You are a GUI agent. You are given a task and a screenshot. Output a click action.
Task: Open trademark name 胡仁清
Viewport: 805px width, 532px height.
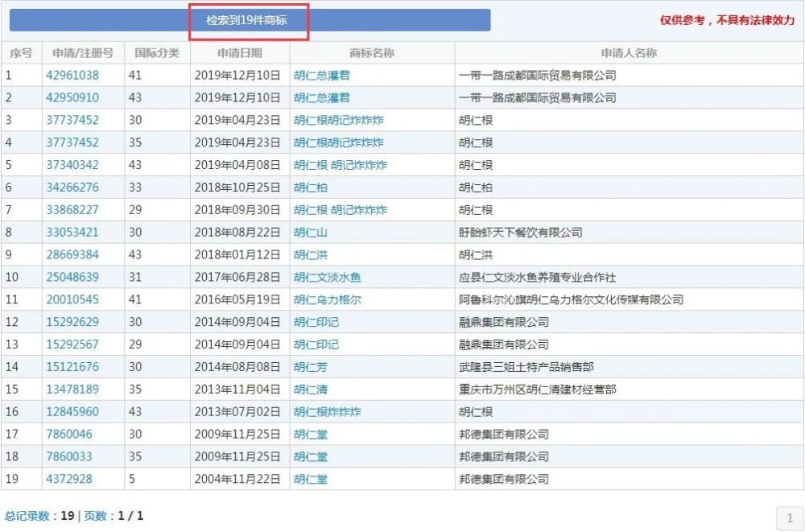(x=311, y=390)
